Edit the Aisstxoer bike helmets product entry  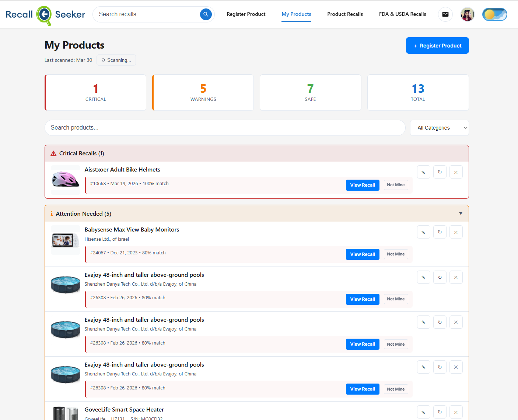click(423, 172)
